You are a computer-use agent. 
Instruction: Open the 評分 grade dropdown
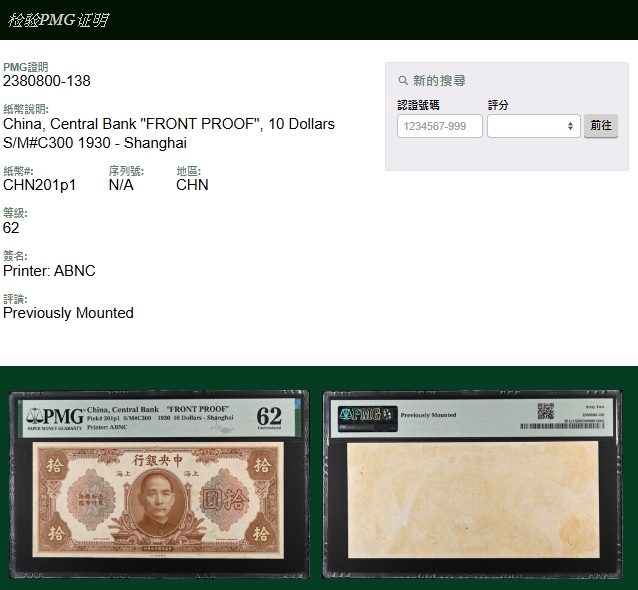(x=533, y=126)
